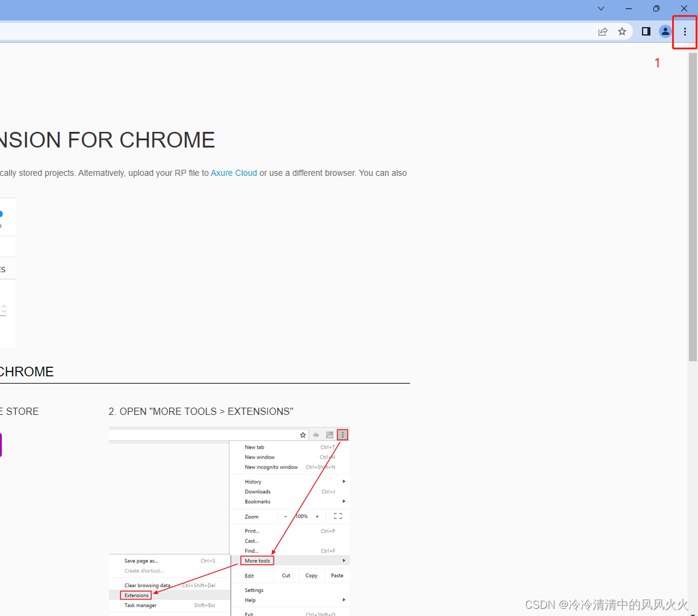The height and width of the screenshot is (616, 698).
Task: Close the Chrome window
Action: tap(684, 8)
